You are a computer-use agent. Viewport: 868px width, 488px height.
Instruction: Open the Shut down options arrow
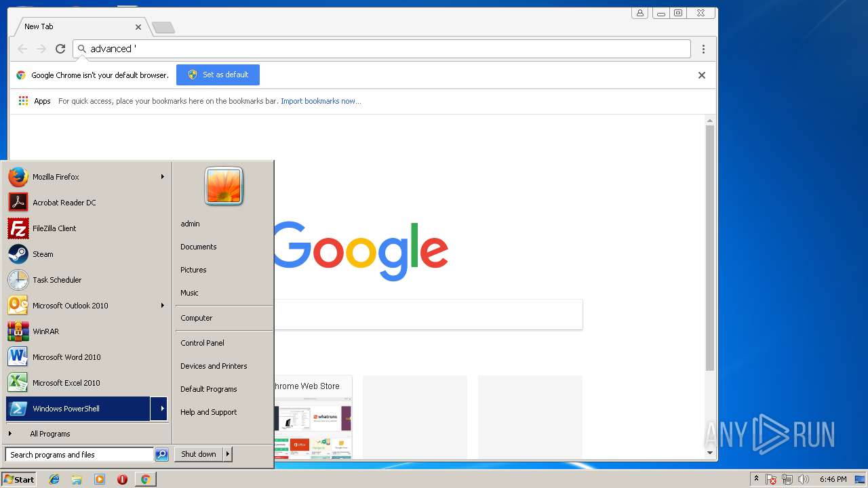228,454
